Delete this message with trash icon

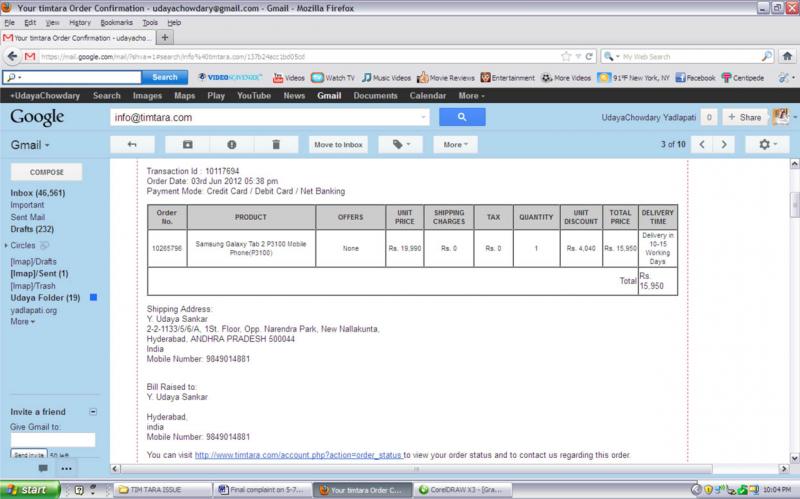[276, 144]
